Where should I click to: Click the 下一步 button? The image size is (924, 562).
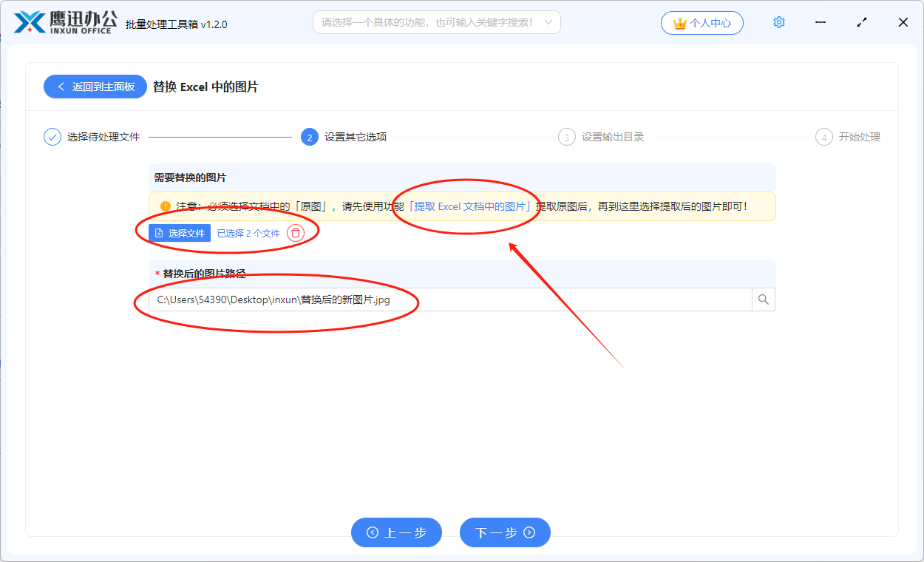505,532
